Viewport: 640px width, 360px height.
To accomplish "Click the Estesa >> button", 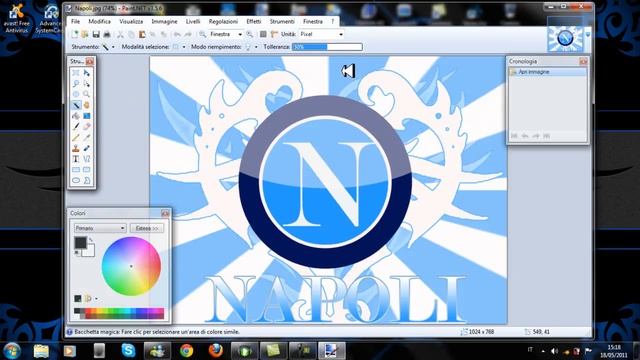I will 147,228.
